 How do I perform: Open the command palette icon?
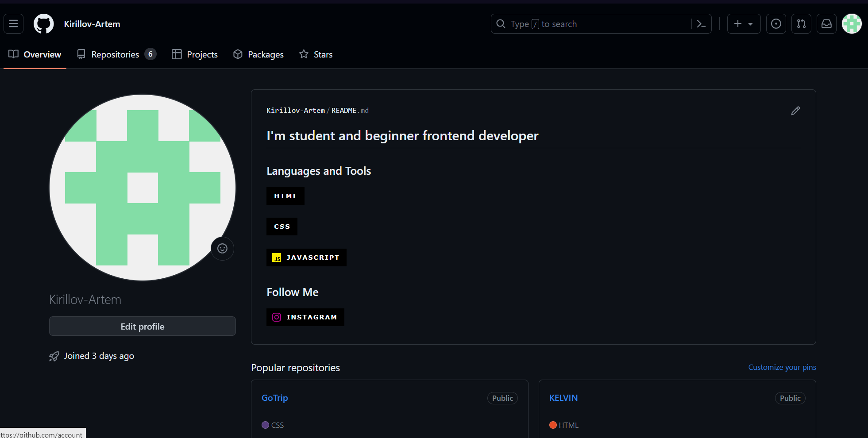click(x=701, y=24)
